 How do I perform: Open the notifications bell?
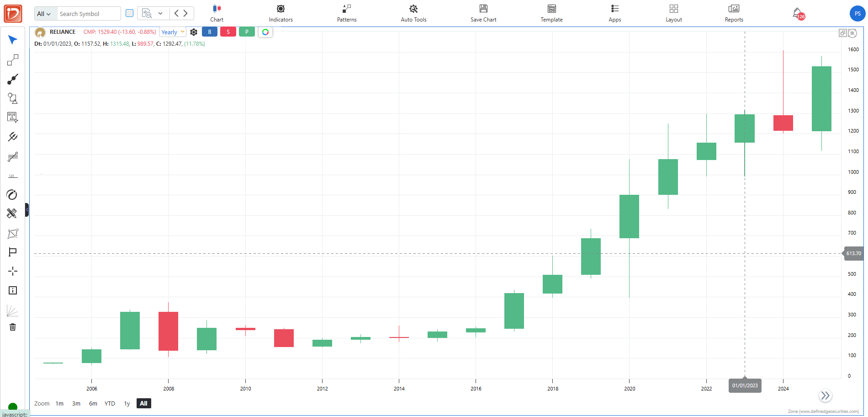(797, 13)
